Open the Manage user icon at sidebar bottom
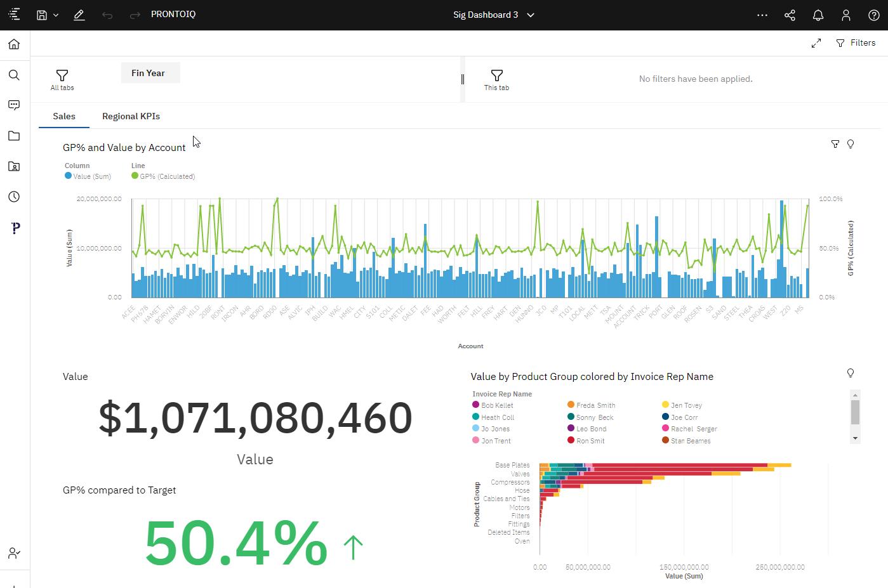This screenshot has height=588, width=888. [15, 553]
